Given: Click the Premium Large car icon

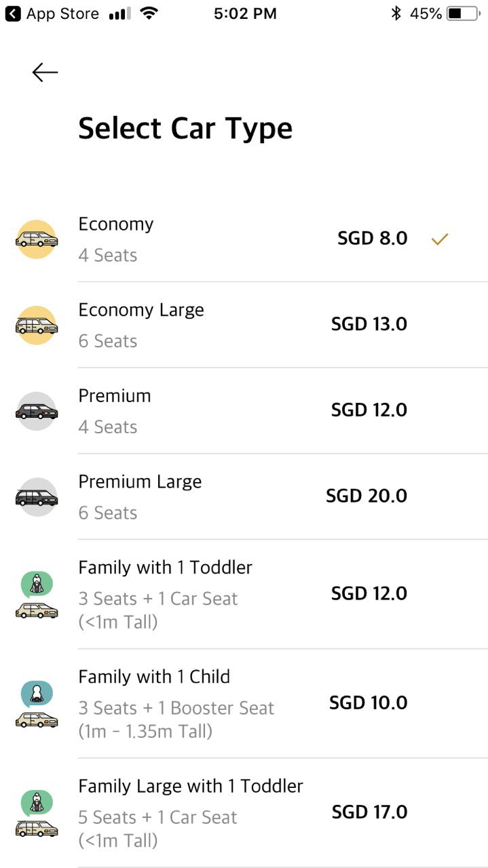Looking at the screenshot, I should (37, 497).
